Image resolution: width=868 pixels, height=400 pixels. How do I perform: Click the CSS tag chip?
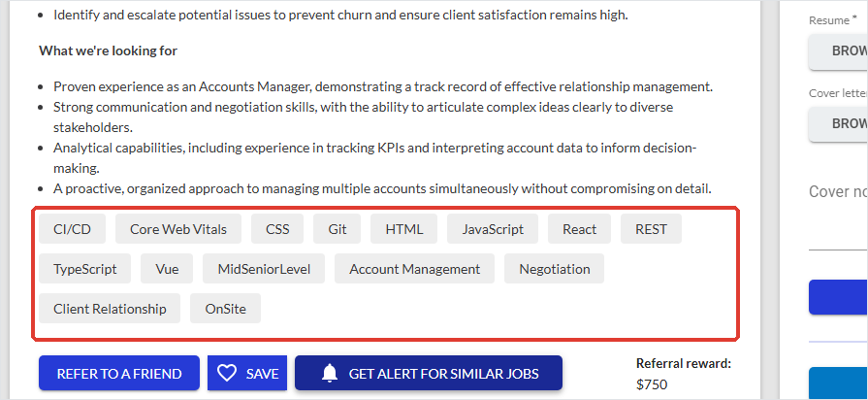[x=277, y=229]
